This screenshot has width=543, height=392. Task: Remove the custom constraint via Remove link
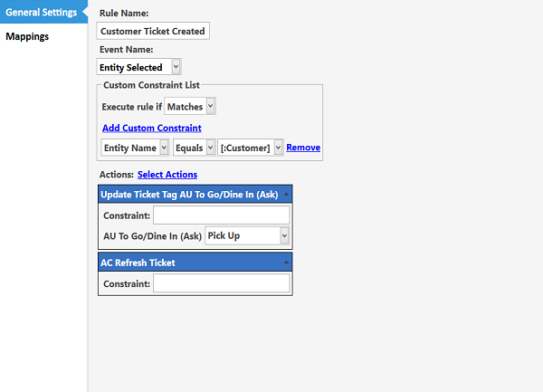303,148
